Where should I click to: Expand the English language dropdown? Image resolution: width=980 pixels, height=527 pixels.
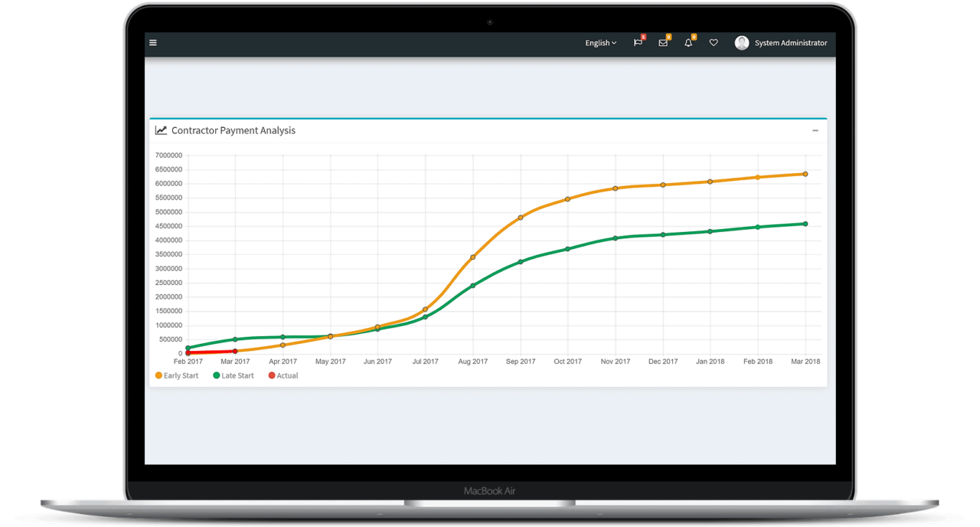(x=601, y=43)
